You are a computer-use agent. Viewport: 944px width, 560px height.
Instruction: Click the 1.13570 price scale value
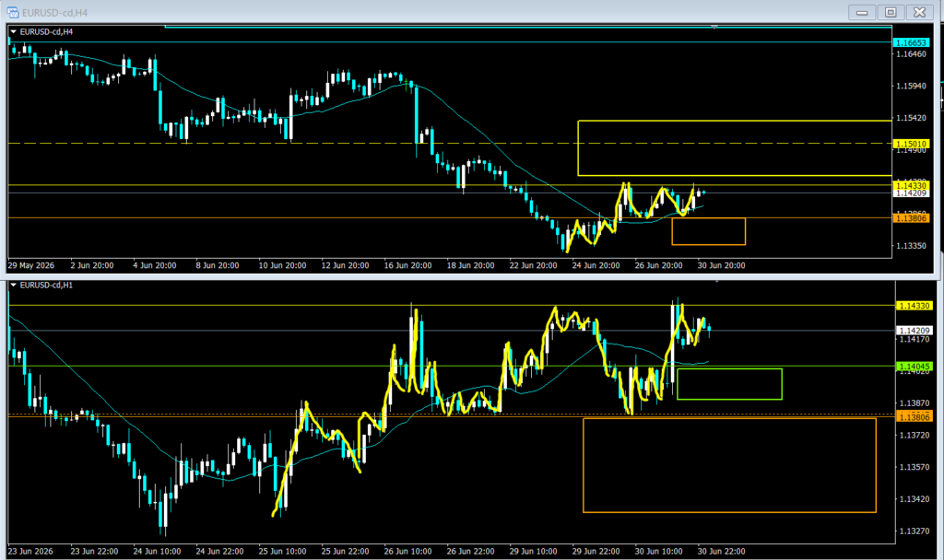click(914, 467)
